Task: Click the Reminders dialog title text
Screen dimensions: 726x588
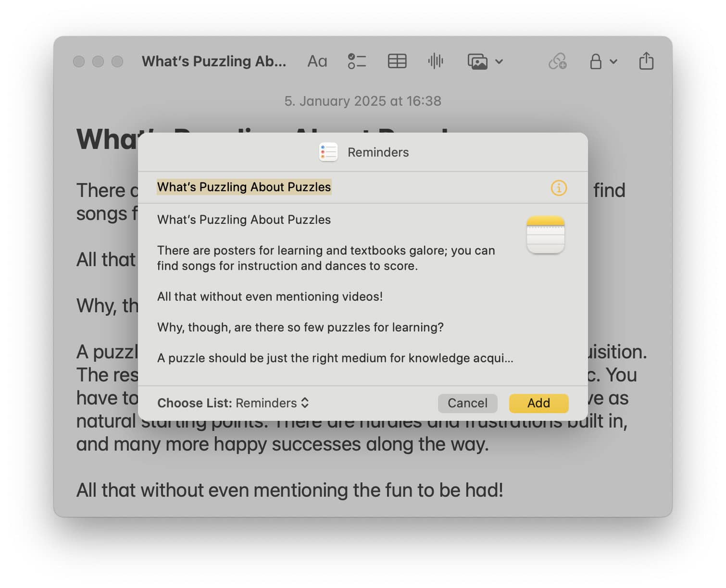Action: [x=378, y=152]
